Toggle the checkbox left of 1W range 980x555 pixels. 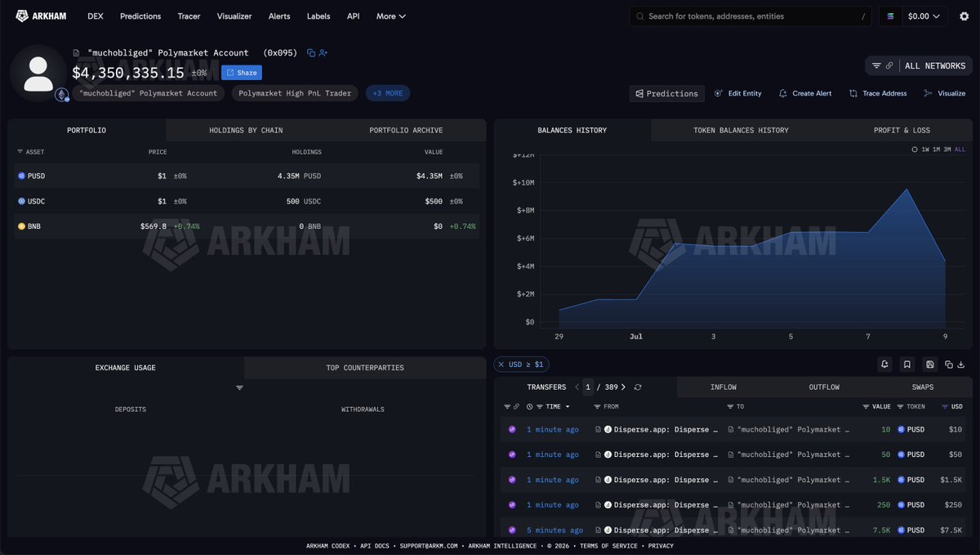pos(915,150)
